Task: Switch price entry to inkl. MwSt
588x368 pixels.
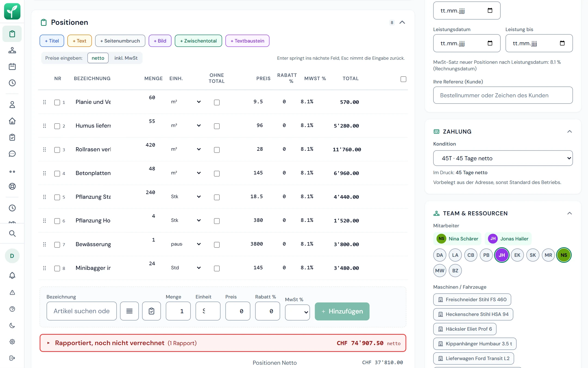Action: point(126,58)
